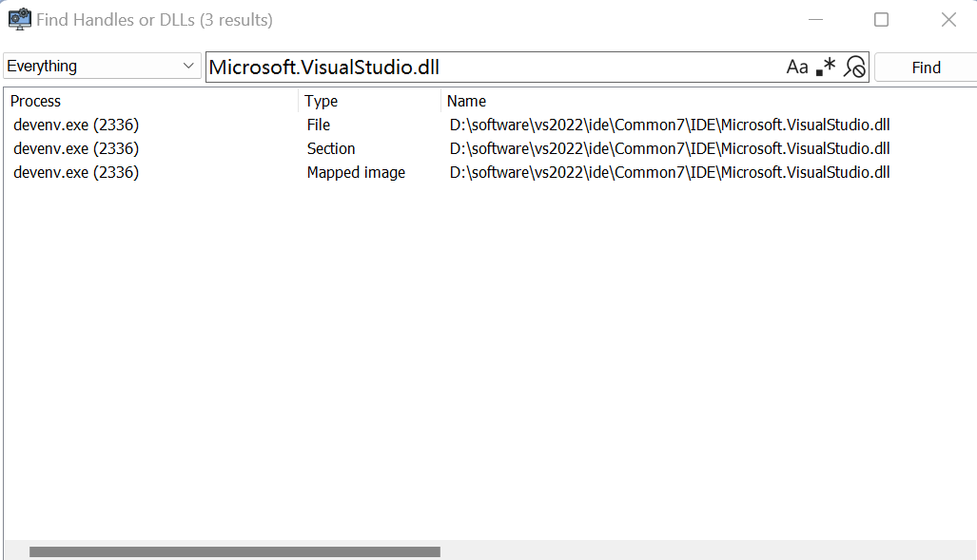The width and height of the screenshot is (977, 560).
Task: Sort results by the Process column header
Action: click(152, 101)
